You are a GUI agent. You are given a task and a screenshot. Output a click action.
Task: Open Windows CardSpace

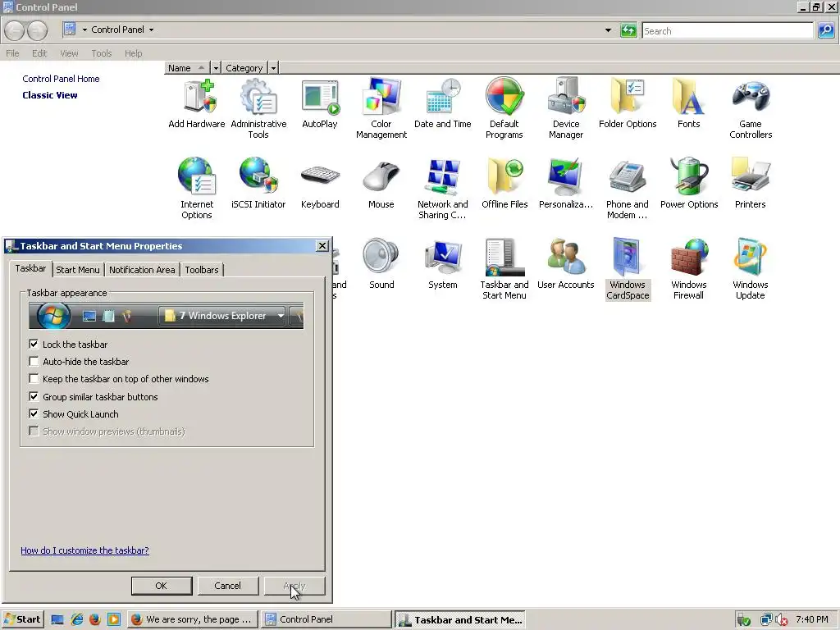pos(628,269)
